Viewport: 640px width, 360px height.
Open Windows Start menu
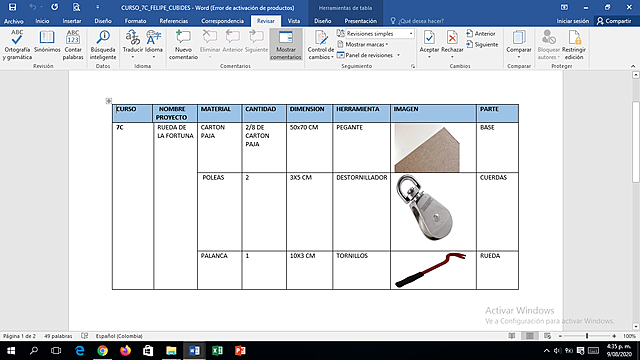[x=11, y=351]
